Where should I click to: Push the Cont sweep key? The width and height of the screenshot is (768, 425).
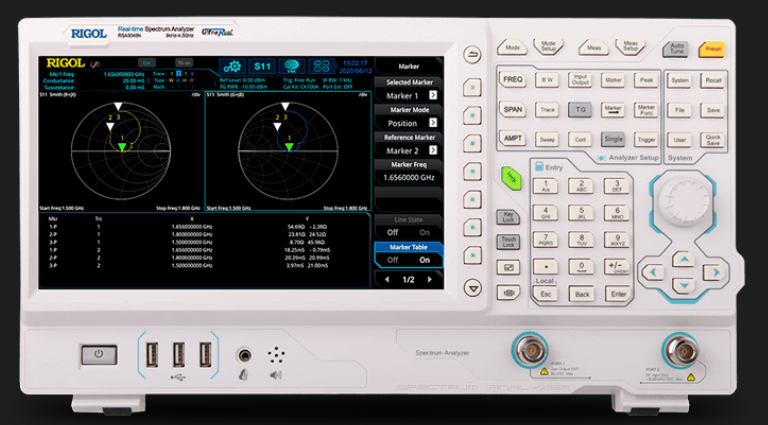coord(580,139)
